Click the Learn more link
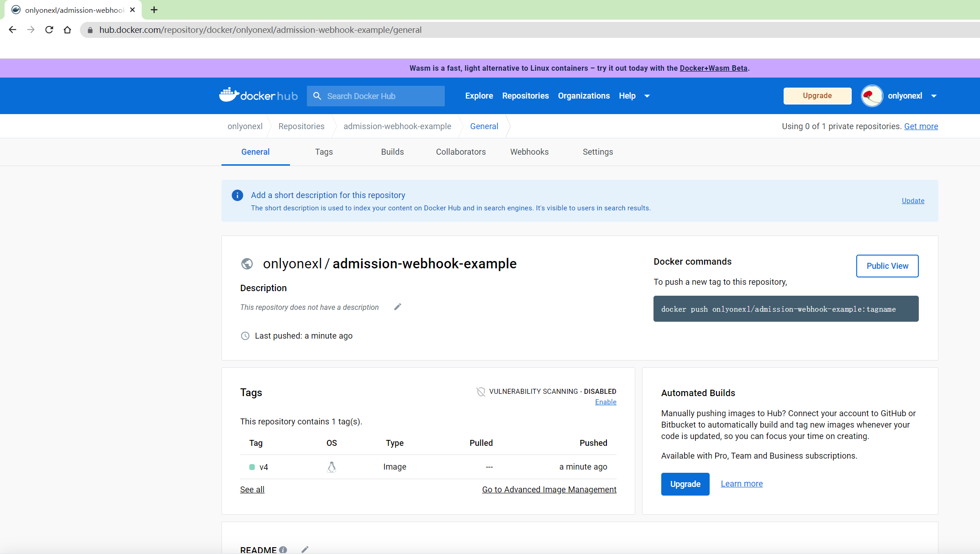This screenshot has height=554, width=980. pyautogui.click(x=742, y=484)
